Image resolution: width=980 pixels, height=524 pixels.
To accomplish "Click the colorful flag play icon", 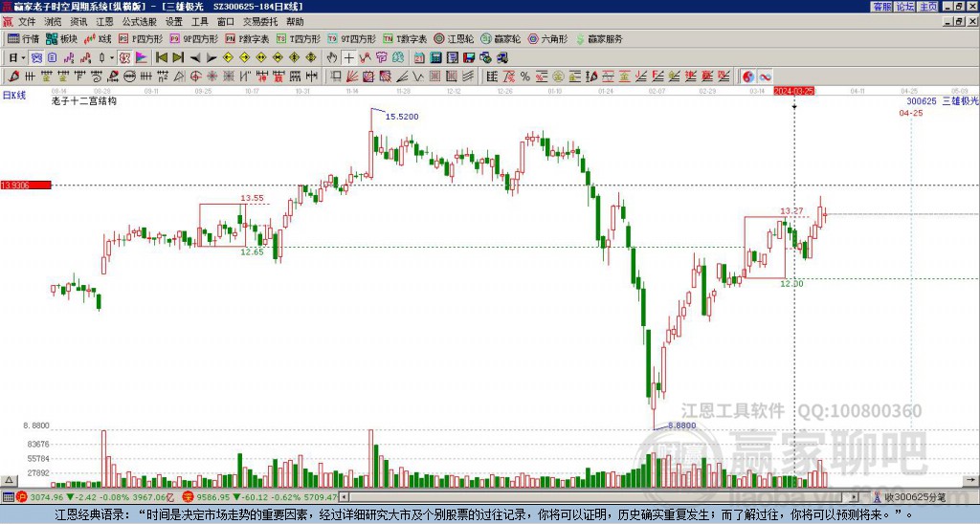I will click(x=142, y=58).
